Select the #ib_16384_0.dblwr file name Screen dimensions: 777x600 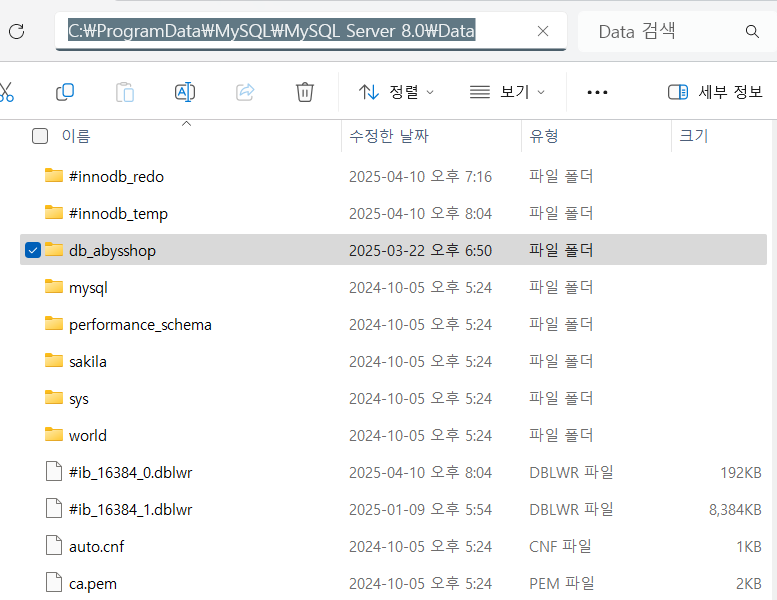[x=130, y=473]
